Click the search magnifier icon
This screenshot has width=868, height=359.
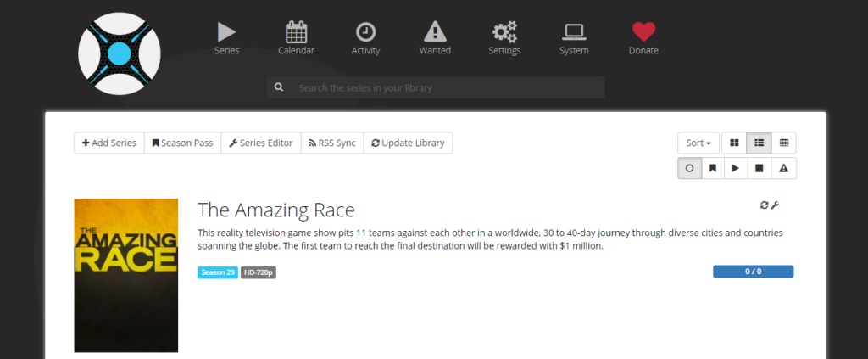click(279, 87)
